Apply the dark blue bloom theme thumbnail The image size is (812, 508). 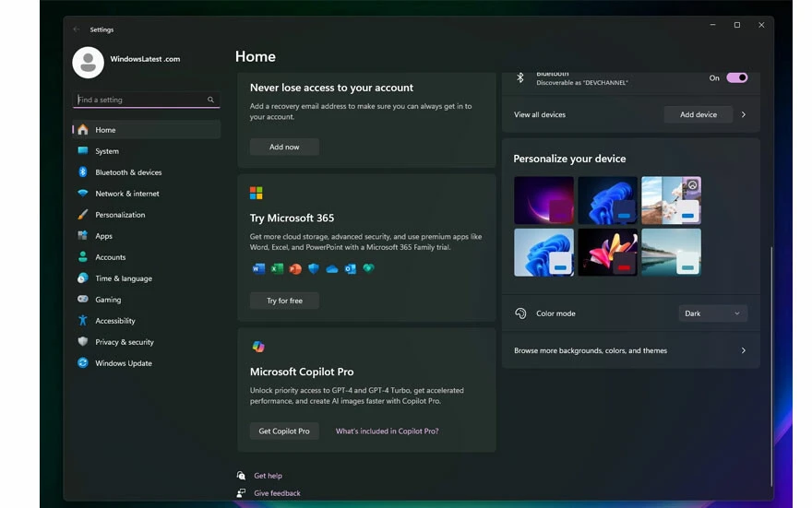(x=607, y=200)
